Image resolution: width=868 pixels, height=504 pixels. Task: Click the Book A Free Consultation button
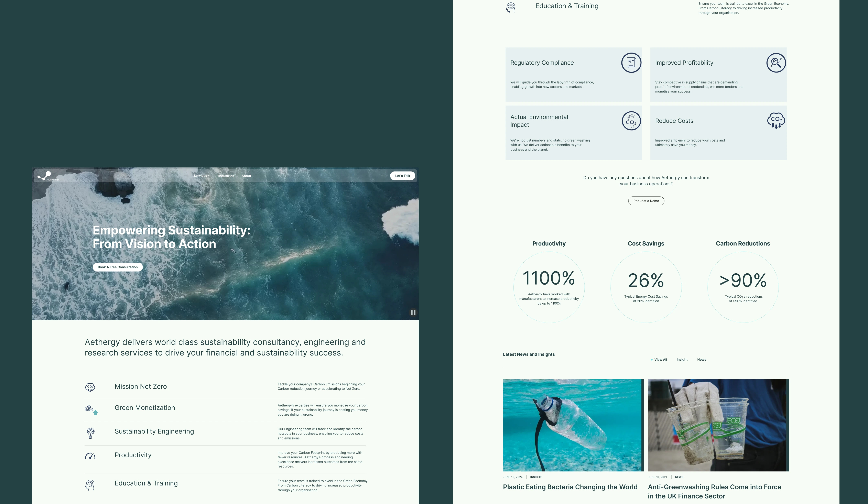click(x=117, y=267)
